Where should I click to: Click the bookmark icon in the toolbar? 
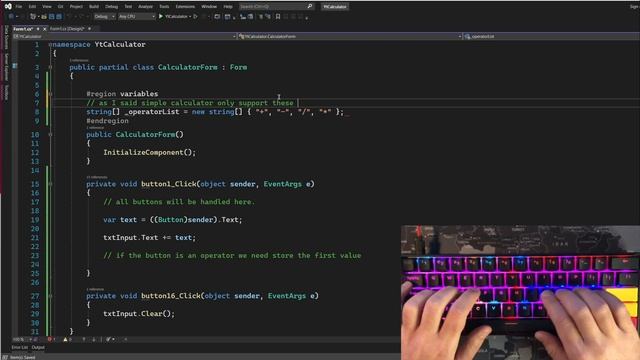278,17
